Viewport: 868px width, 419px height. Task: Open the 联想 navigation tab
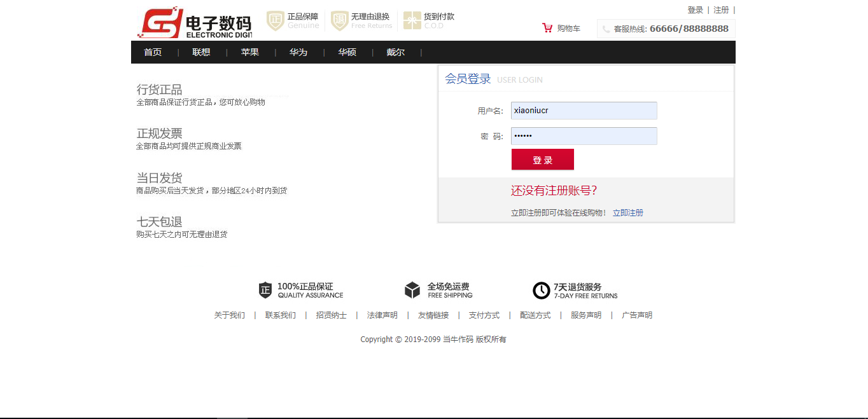201,52
